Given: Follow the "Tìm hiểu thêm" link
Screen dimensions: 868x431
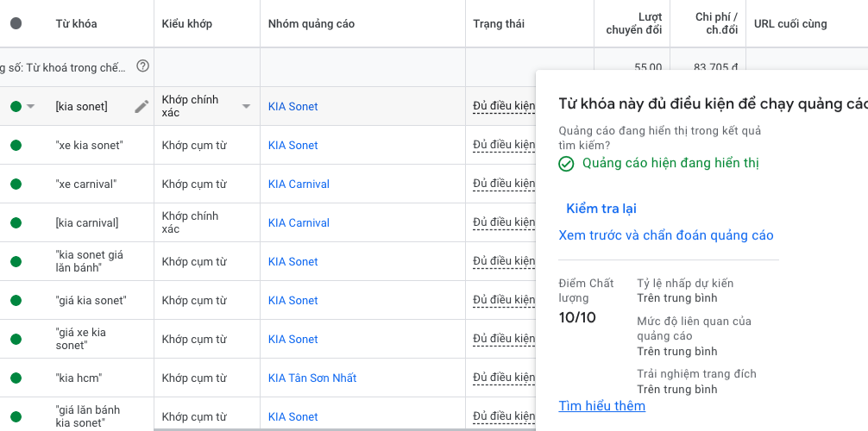Looking at the screenshot, I should point(601,406).
